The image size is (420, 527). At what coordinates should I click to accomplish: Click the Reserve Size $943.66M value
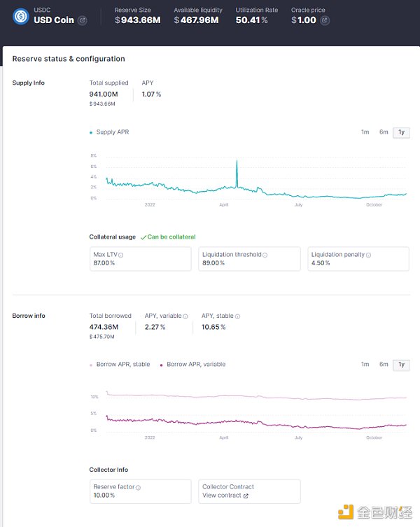(x=137, y=20)
